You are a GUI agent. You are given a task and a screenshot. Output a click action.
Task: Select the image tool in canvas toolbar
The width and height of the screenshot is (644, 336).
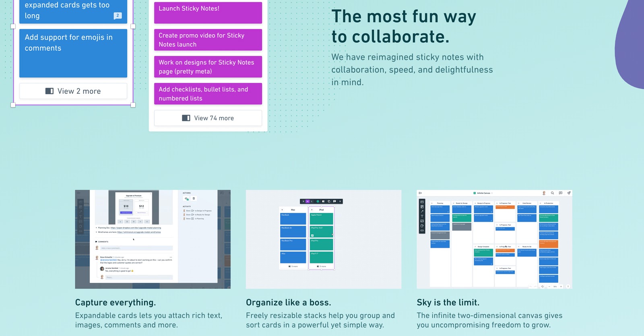(422, 221)
